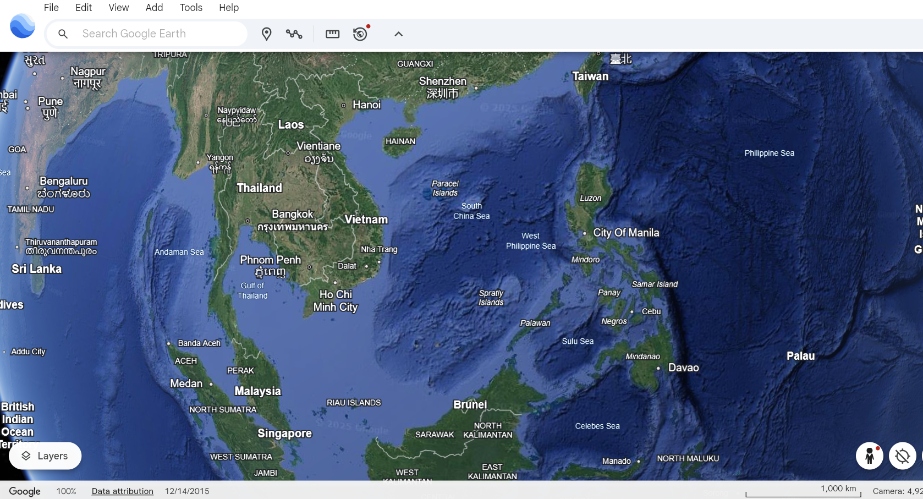The height and width of the screenshot is (499, 923).
Task: Open the View menu
Action: (x=119, y=8)
